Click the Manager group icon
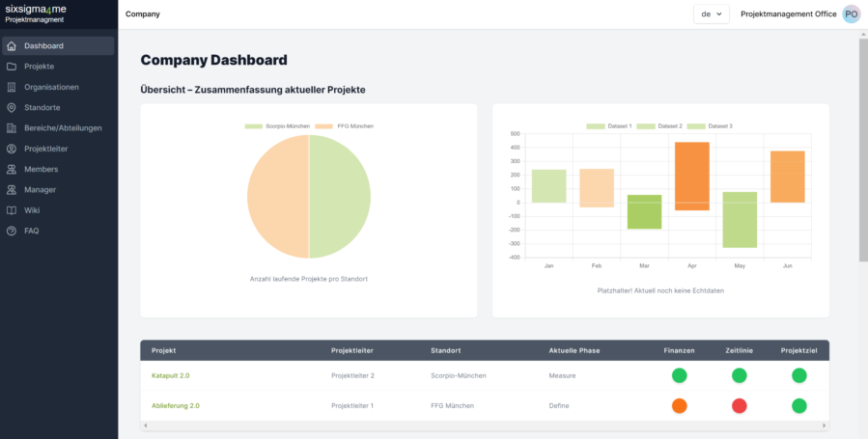Screen dimensions: 868x439 (x=11, y=190)
